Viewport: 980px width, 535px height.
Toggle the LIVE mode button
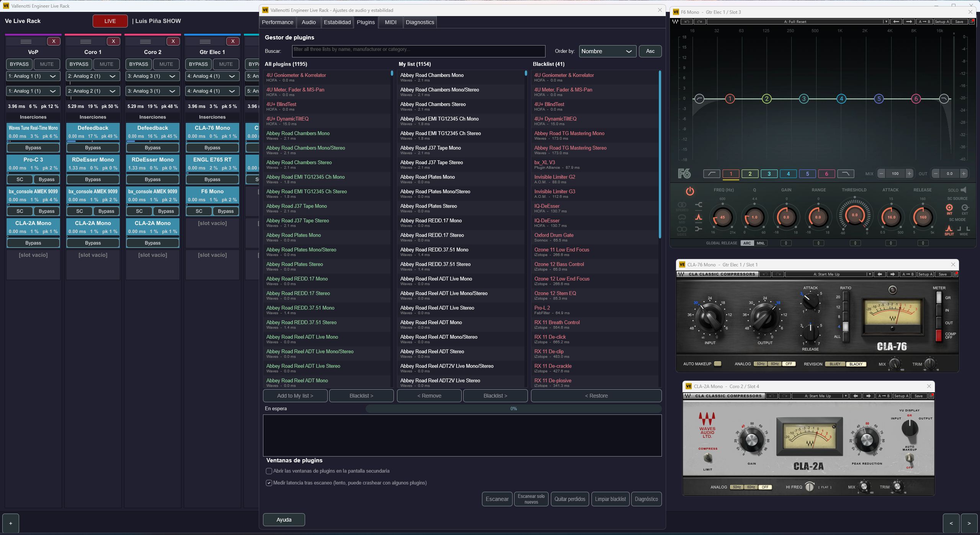[x=110, y=21]
